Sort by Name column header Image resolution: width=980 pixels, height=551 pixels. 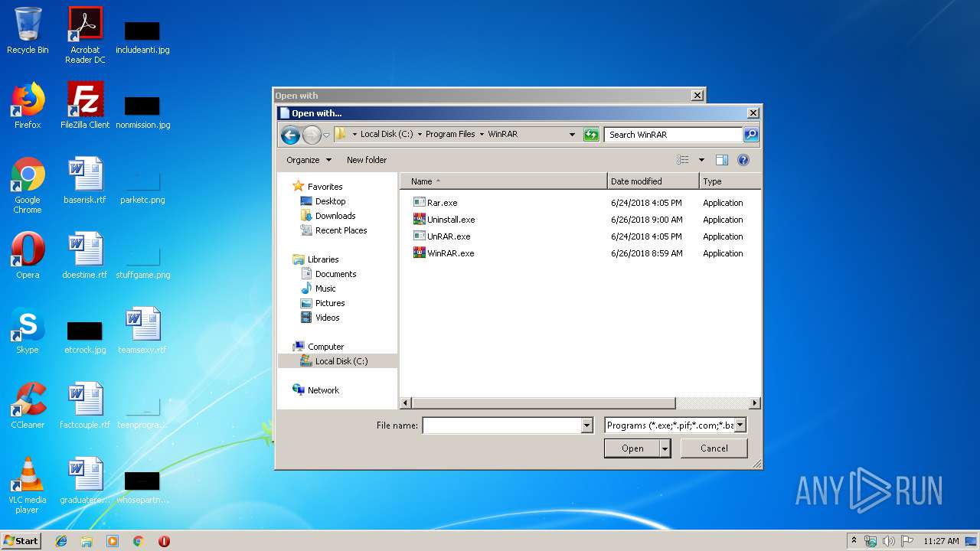504,181
